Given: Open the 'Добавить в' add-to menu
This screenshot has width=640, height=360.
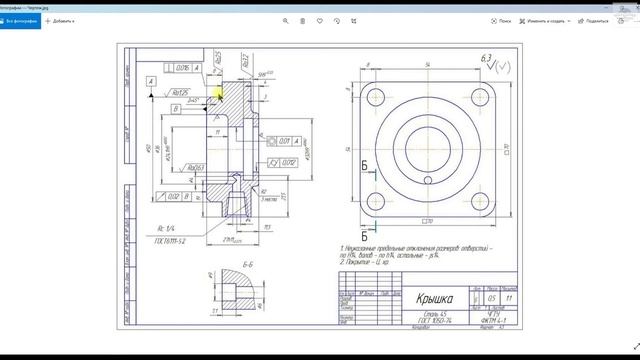Looking at the screenshot, I should [60, 21].
